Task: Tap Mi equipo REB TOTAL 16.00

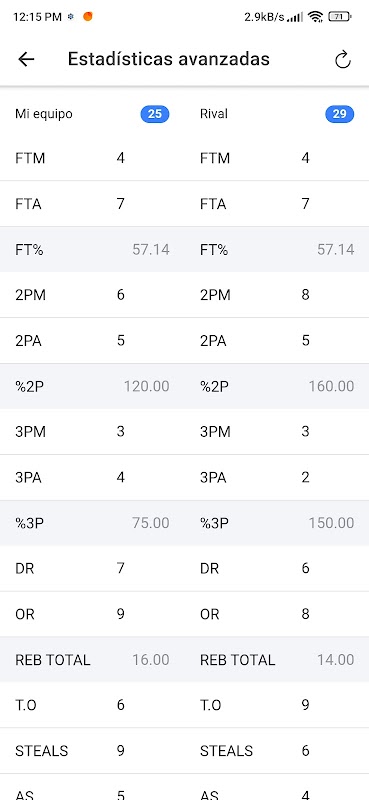Action: (x=151, y=660)
